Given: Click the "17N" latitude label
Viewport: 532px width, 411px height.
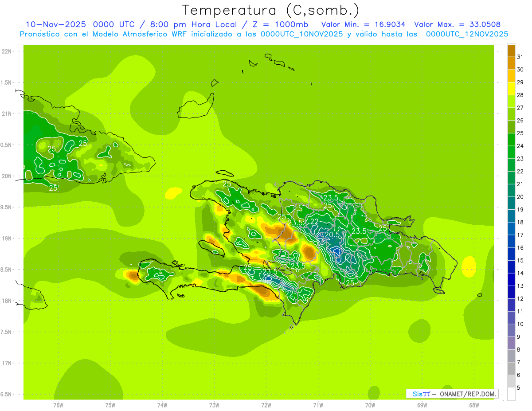Looking at the screenshot, I should tap(7, 364).
